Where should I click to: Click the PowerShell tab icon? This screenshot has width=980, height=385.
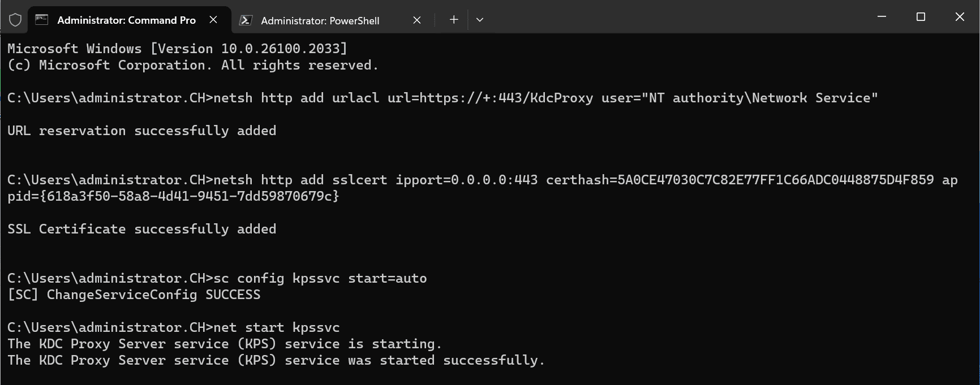click(x=246, y=20)
